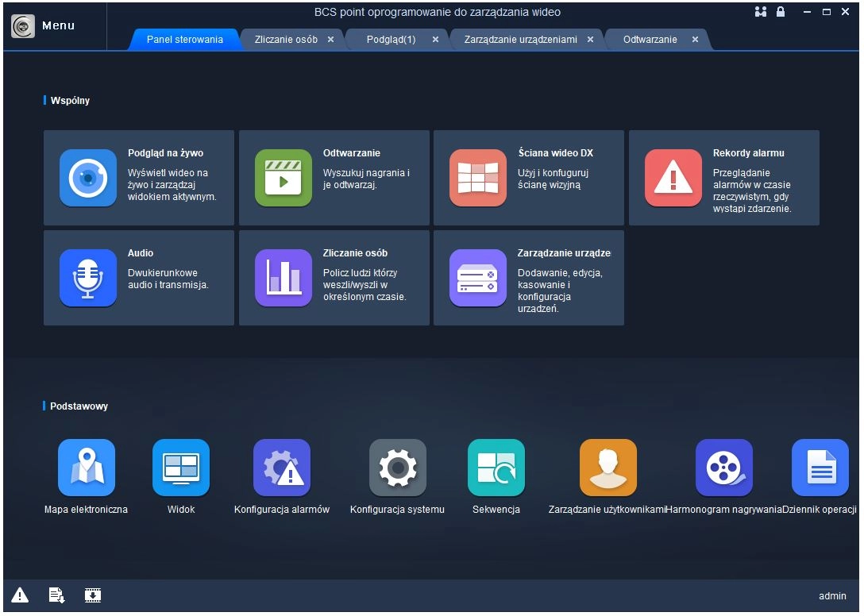Click the alarm warning icon in status bar
Viewport: 864px width, 616px height.
[x=20, y=595]
